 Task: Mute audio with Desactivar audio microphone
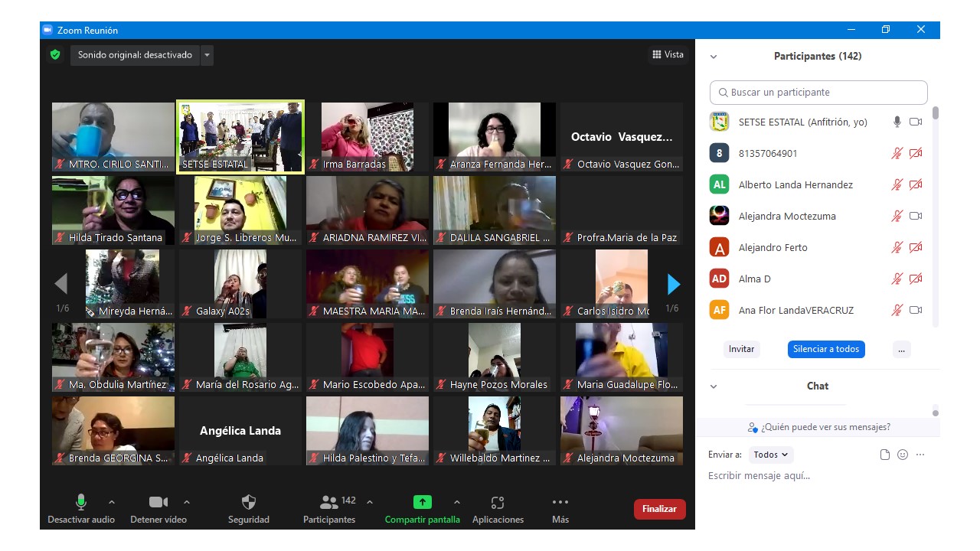81,510
